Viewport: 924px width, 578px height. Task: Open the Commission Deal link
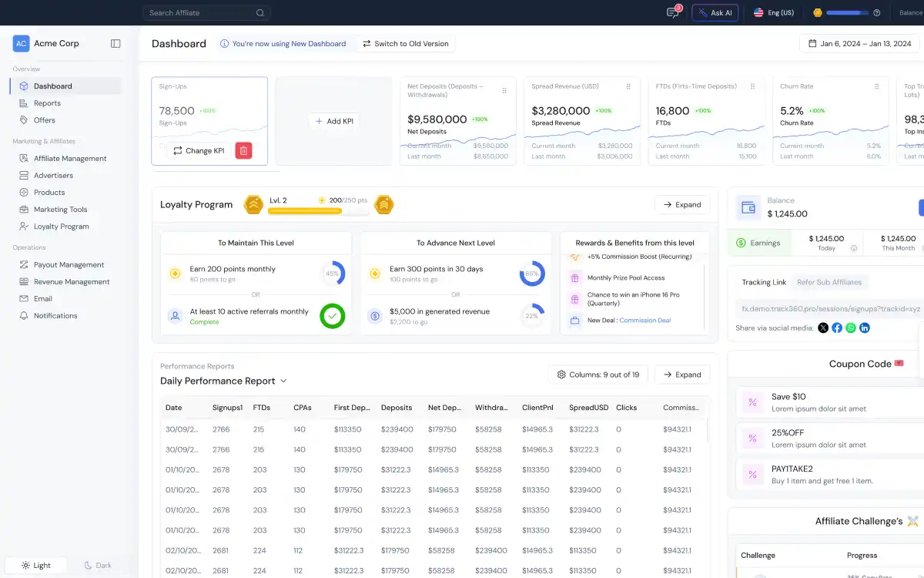(645, 321)
